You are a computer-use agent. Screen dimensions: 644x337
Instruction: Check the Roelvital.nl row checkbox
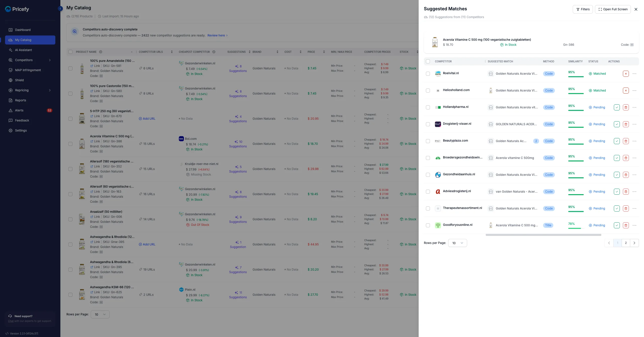(x=428, y=74)
